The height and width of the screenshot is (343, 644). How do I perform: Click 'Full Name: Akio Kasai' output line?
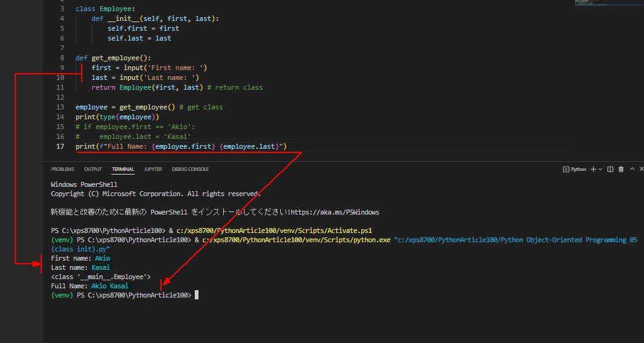pos(90,286)
